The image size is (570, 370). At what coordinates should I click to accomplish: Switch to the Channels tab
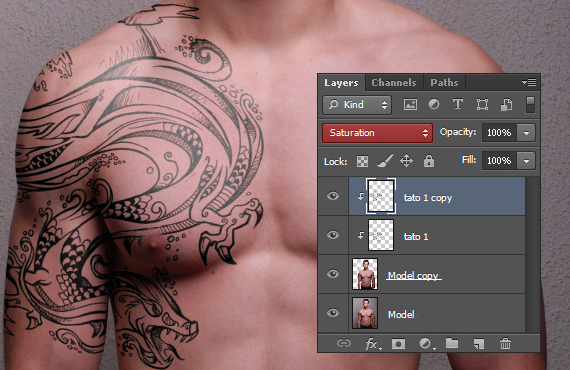(x=394, y=83)
